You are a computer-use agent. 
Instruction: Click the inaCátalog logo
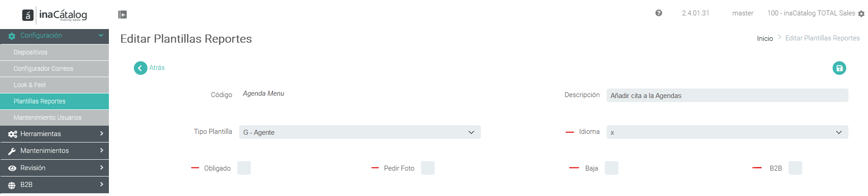(x=54, y=15)
